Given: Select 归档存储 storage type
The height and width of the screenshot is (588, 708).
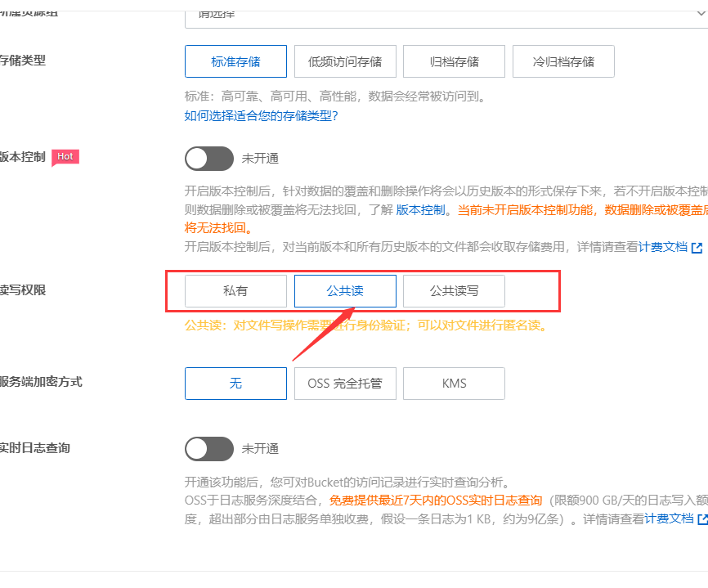Looking at the screenshot, I should pos(454,61).
